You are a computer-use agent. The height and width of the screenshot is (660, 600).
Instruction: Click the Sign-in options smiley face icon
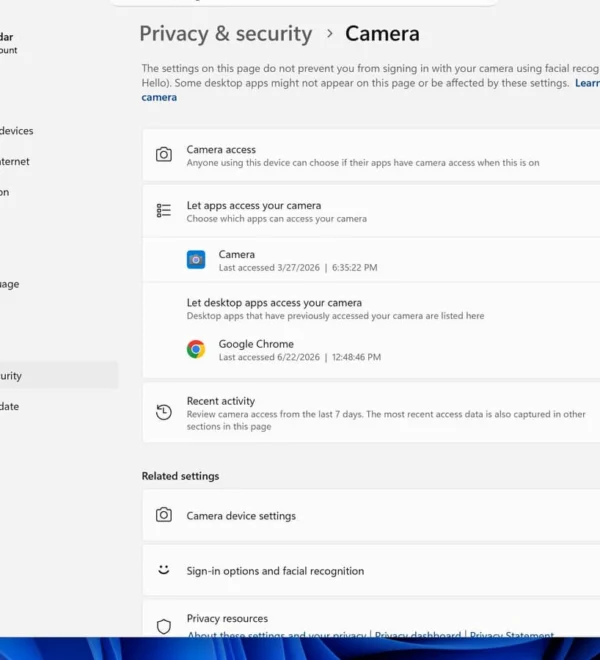[x=164, y=570]
